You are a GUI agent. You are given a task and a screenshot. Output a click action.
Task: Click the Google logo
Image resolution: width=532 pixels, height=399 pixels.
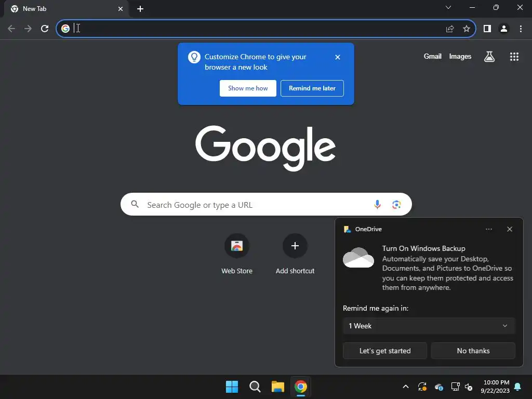point(265,148)
